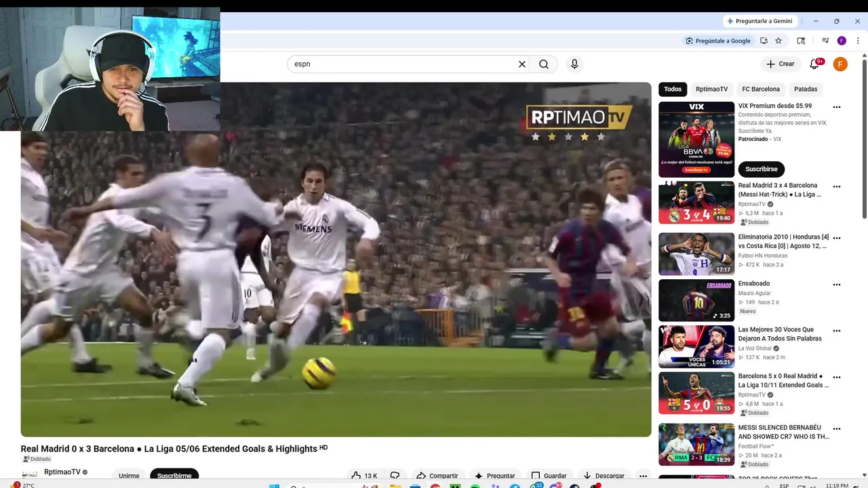Subscribe with Suscribirme button
This screenshot has height=488, width=868.
[174, 476]
